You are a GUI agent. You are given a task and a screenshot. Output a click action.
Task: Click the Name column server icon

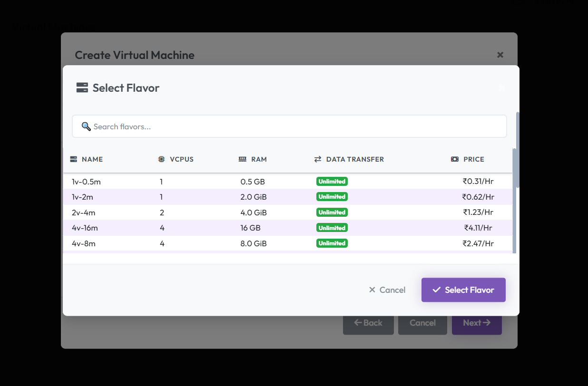coord(74,159)
